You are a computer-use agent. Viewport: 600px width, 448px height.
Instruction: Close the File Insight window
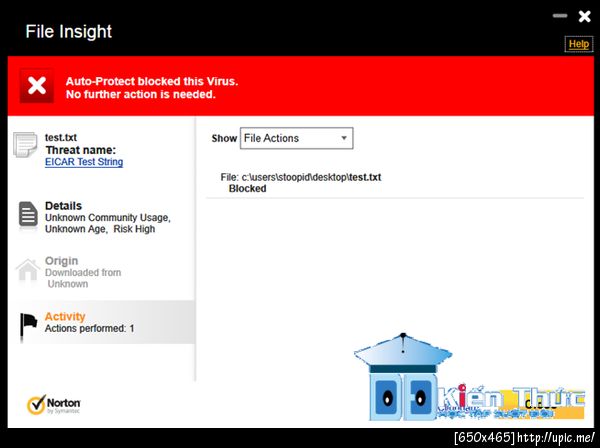pos(584,16)
